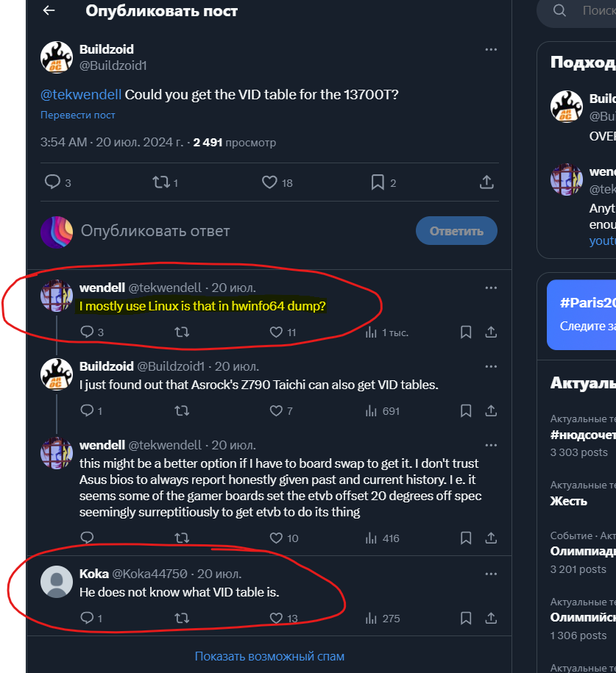Open @tekwendell mention link
This screenshot has height=673, width=616.
[81, 94]
